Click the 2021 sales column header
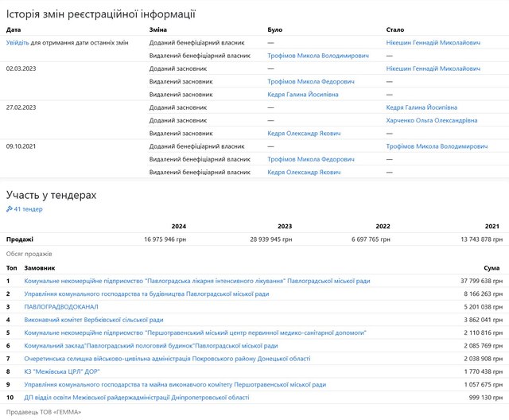This screenshot has width=509, height=420. 492,226
